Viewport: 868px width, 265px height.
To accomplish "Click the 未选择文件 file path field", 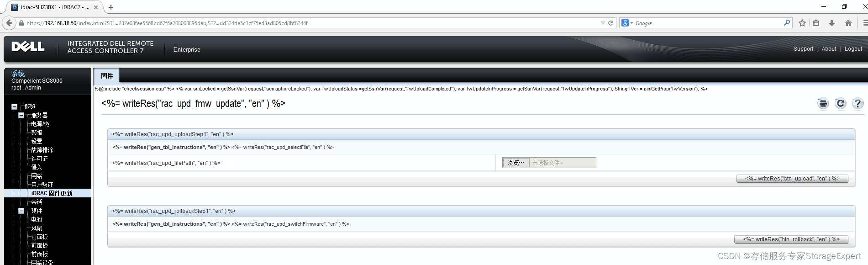I will point(563,163).
